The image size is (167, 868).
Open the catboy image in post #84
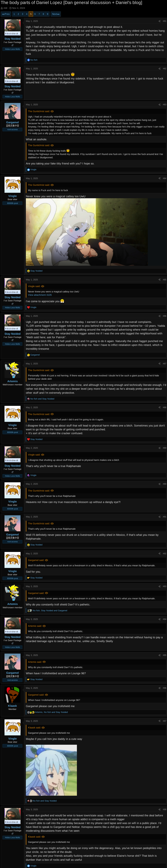[87, 233]
